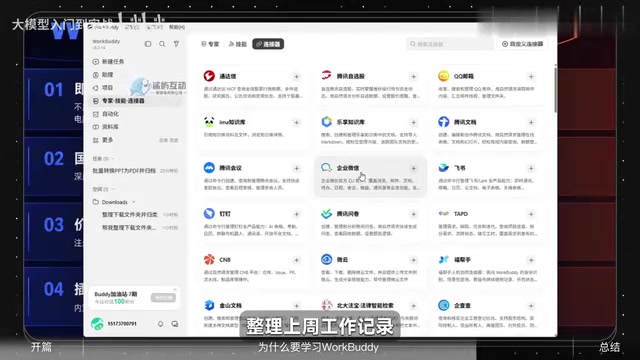Click the 腾讯会议 blue logo icon
The height and width of the screenshot is (360, 640).
pos(209,167)
